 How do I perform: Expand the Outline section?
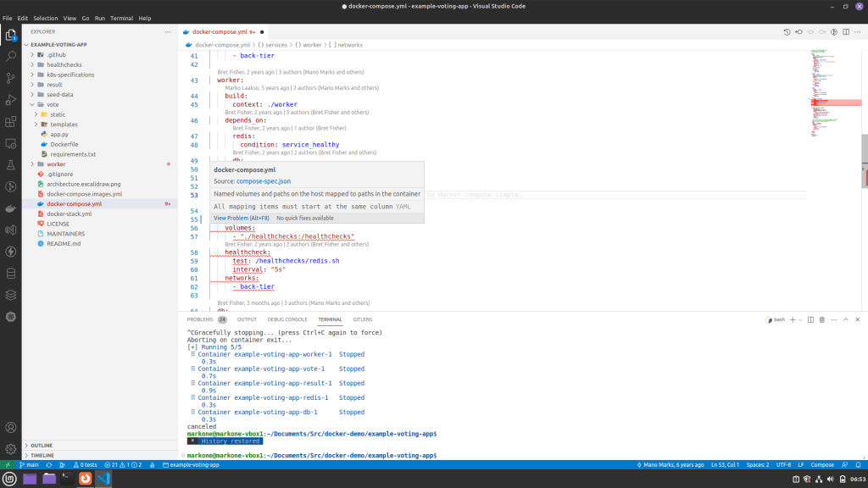pos(42,445)
